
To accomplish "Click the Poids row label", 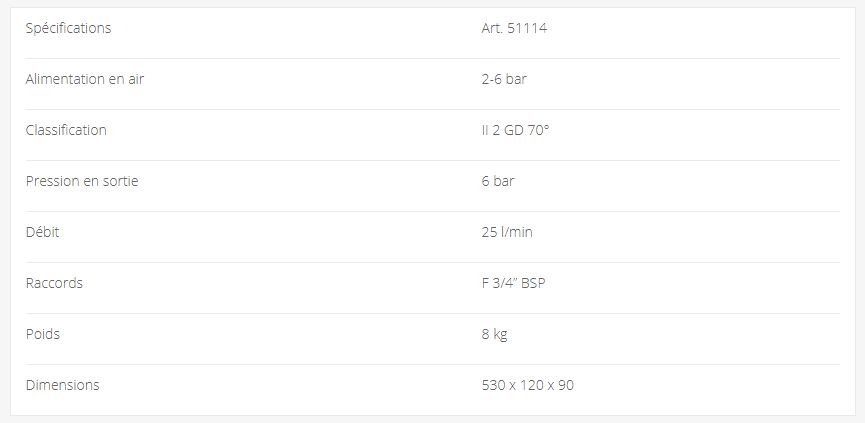I will [x=43, y=334].
